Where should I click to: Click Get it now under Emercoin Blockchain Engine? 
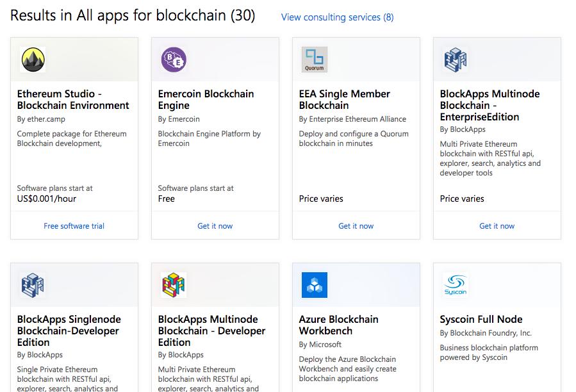tap(215, 226)
